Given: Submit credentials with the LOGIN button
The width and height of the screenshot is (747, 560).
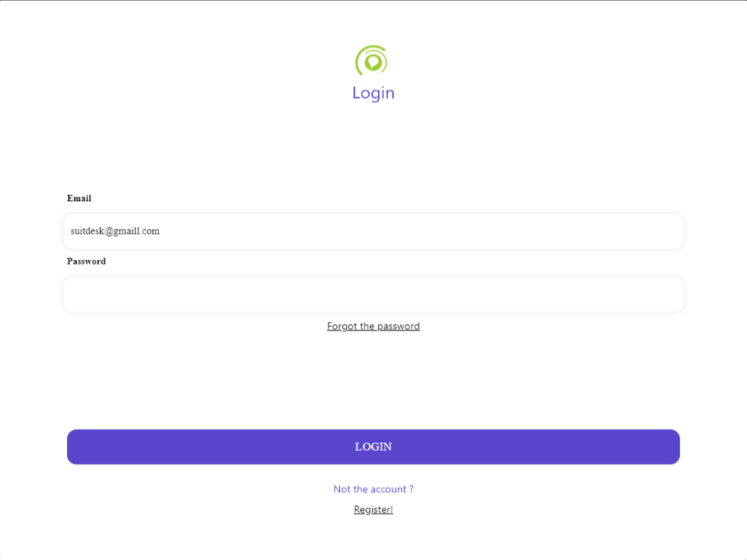Looking at the screenshot, I should (x=373, y=447).
